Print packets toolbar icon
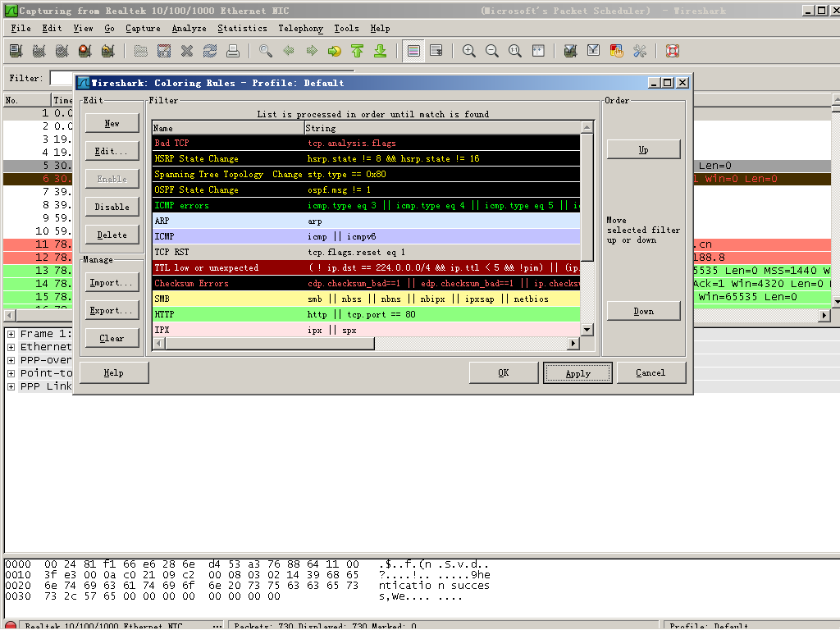The image size is (840, 630). [x=233, y=51]
